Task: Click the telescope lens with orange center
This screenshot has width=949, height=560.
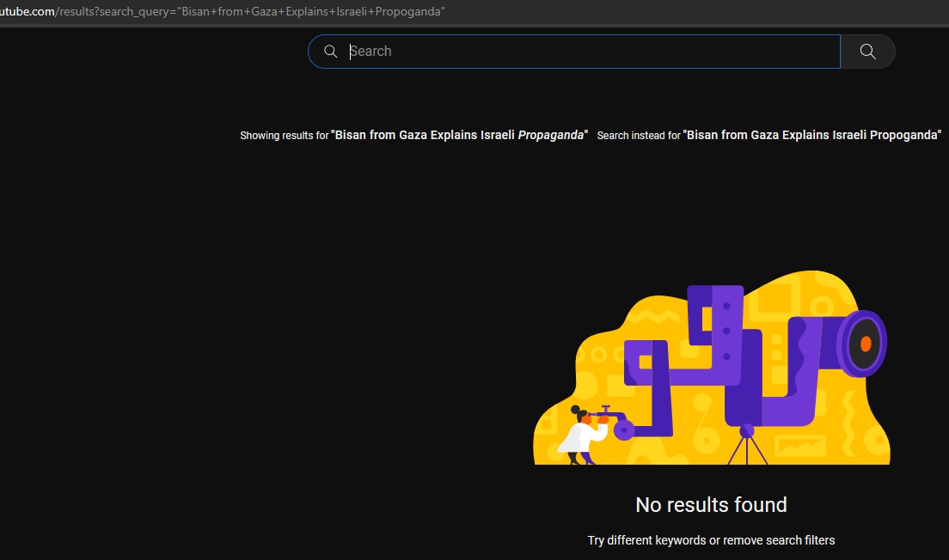Action: tap(863, 344)
